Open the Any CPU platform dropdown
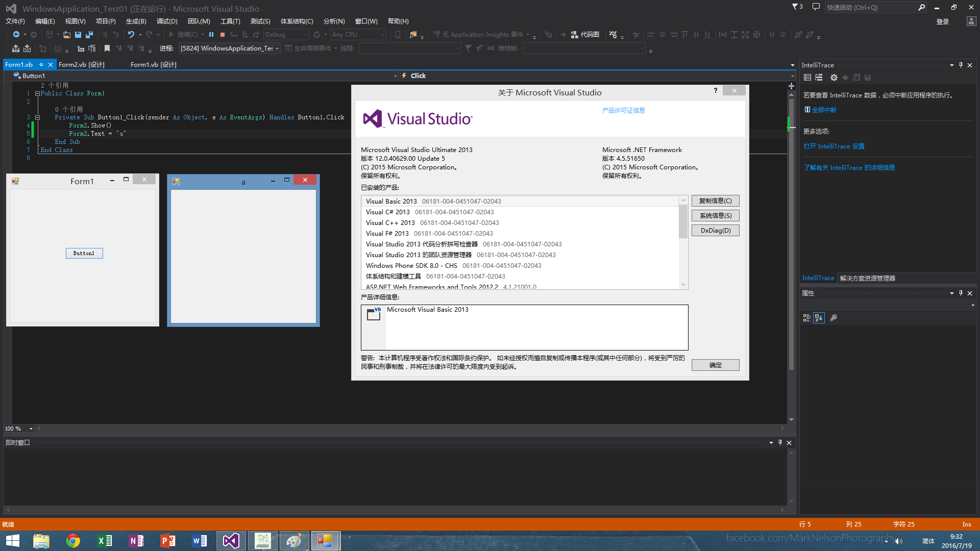Viewport: 980px width, 551px height. [358, 35]
